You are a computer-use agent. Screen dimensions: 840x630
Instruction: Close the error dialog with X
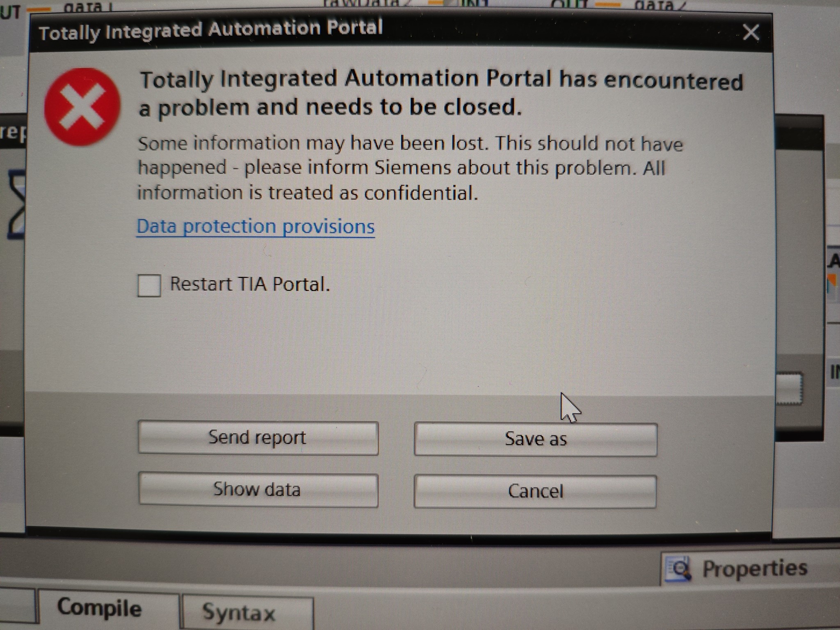click(751, 32)
